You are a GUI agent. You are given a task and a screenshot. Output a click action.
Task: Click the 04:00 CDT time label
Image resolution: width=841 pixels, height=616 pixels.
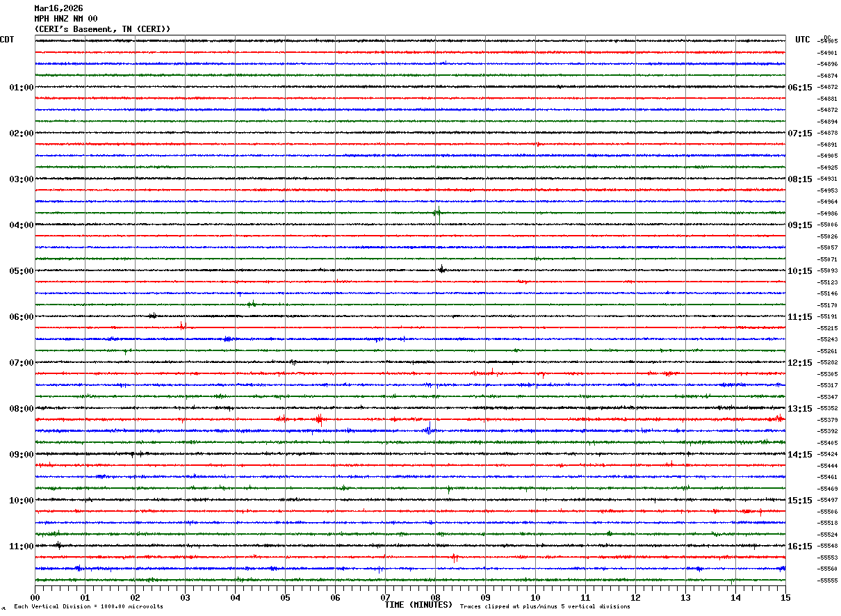pos(22,225)
